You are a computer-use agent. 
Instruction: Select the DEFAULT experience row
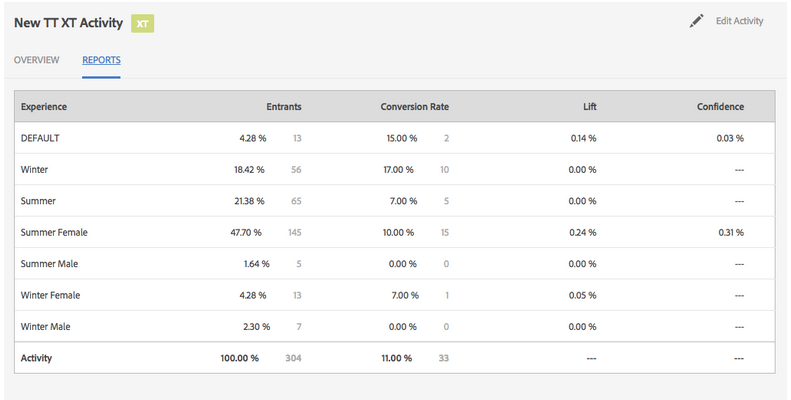pyautogui.click(x=41, y=138)
